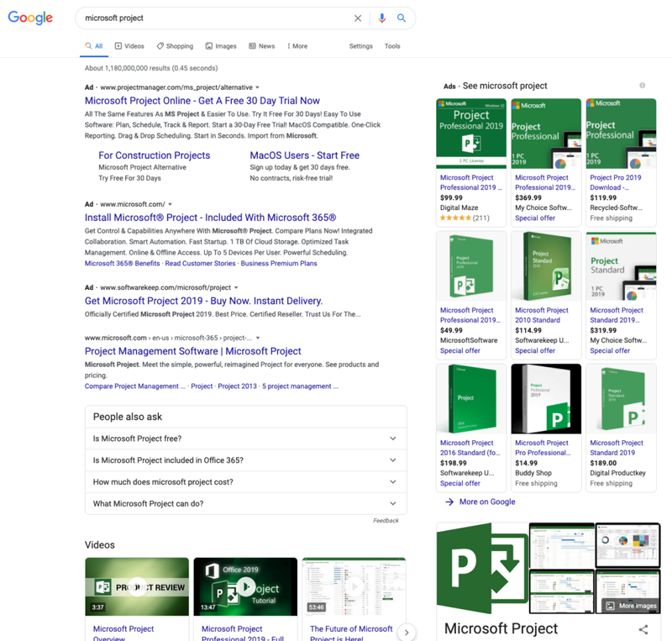This screenshot has width=672, height=641.
Task: Open the microsoft.com organic result dropdown arrow
Action: coord(258,338)
